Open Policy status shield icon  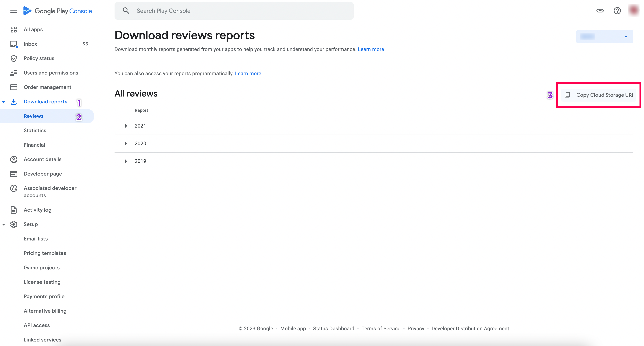coord(14,58)
